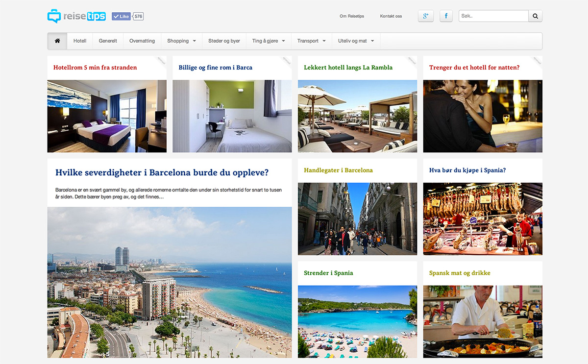This screenshot has width=588, height=364.
Task: Open the Facebook page icon button
Action: 446,16
